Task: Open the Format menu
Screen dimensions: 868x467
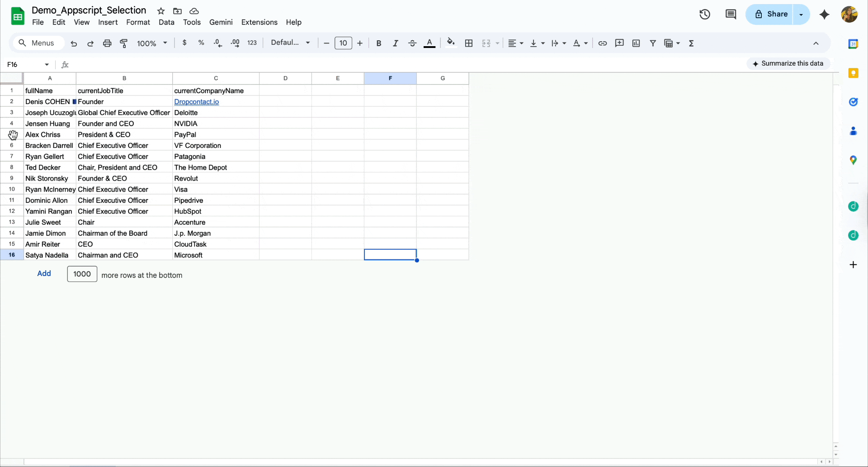Action: click(x=138, y=22)
